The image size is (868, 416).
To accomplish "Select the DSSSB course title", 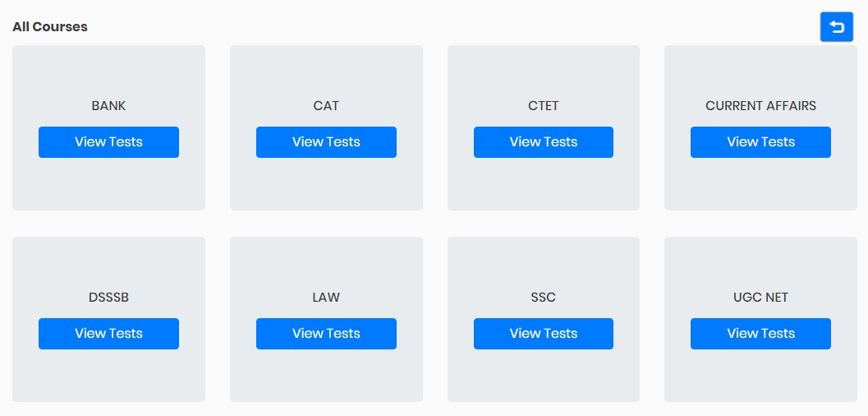I will pos(108,298).
